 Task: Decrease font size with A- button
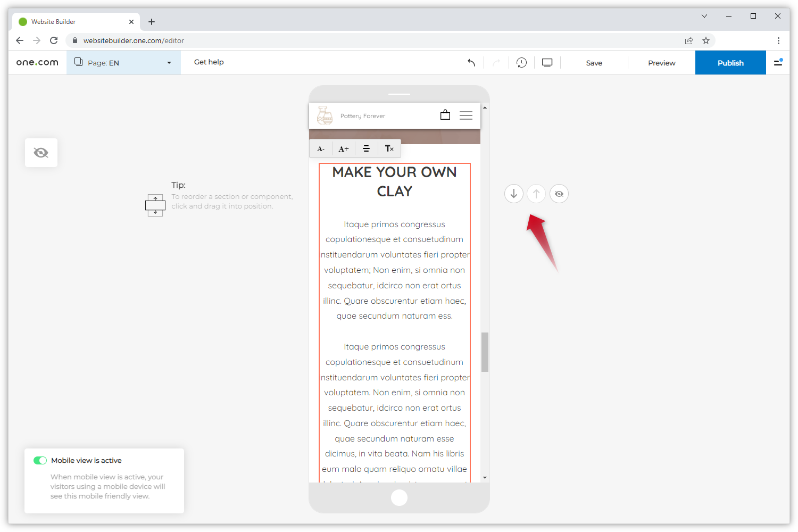(321, 149)
